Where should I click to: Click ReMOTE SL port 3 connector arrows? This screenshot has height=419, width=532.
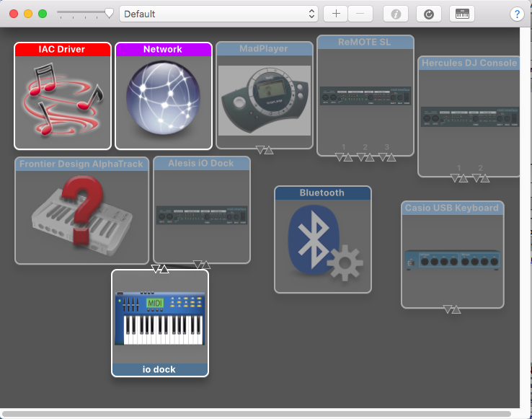click(x=387, y=157)
